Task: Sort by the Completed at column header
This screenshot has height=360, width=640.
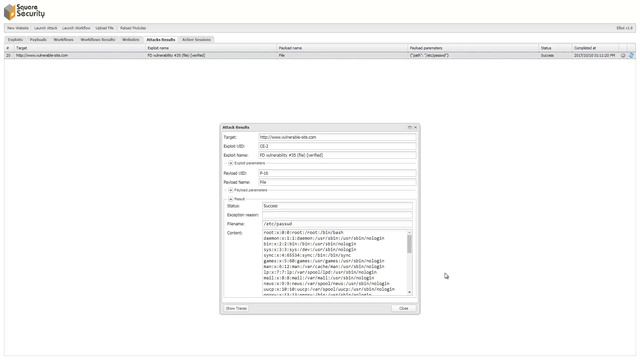Action: pyautogui.click(x=596, y=48)
